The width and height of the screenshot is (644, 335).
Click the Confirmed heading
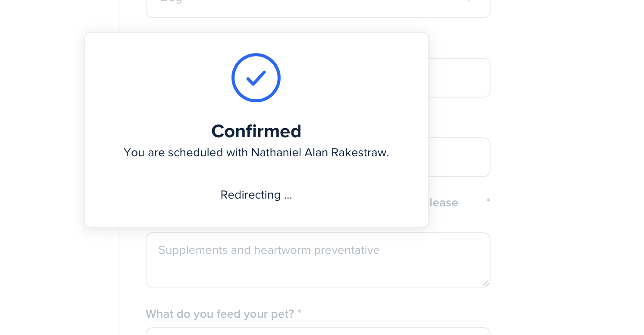coord(256,131)
